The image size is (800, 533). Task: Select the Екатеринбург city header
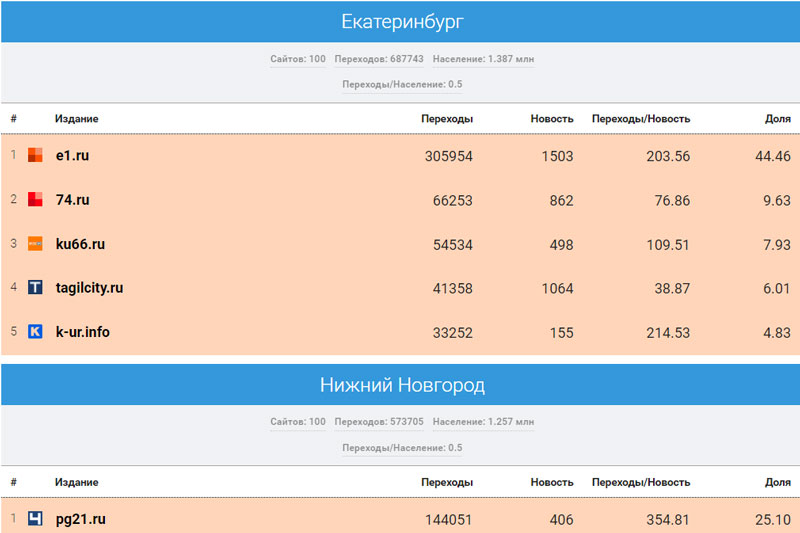[400, 21]
